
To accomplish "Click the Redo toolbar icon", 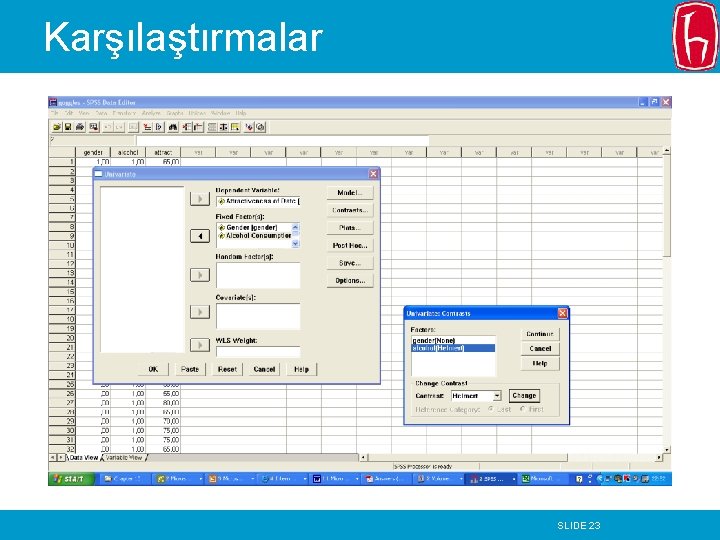I will 119,127.
